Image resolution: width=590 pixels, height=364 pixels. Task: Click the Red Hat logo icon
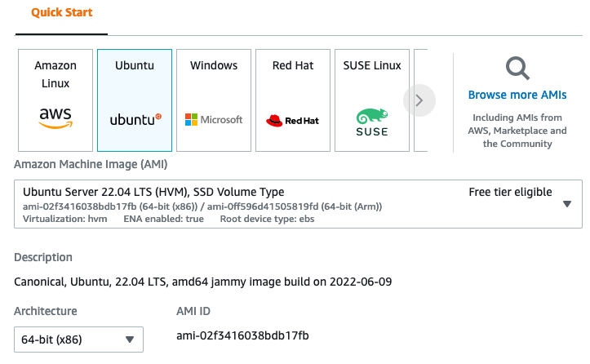tap(292, 121)
